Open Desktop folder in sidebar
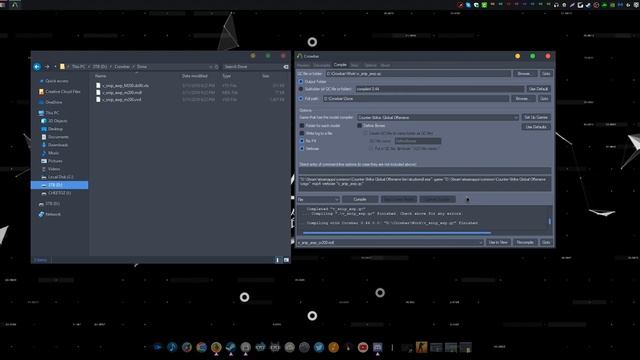Screen dimensions: 640x360 pyautogui.click(x=52, y=129)
